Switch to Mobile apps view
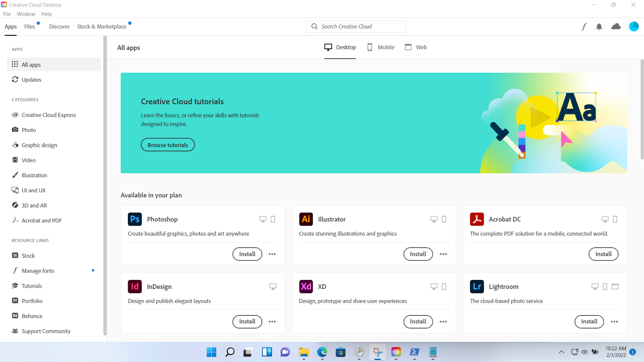The height and width of the screenshot is (362, 644). pos(381,47)
